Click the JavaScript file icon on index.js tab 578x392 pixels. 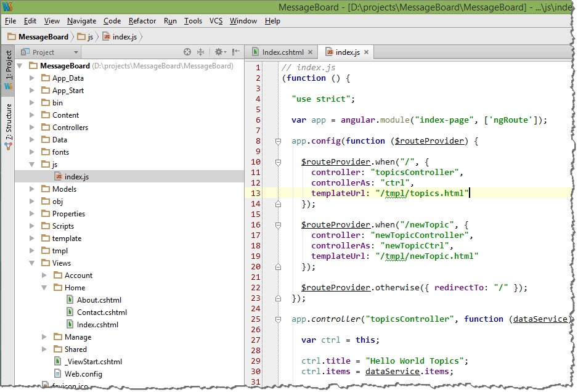pos(329,52)
